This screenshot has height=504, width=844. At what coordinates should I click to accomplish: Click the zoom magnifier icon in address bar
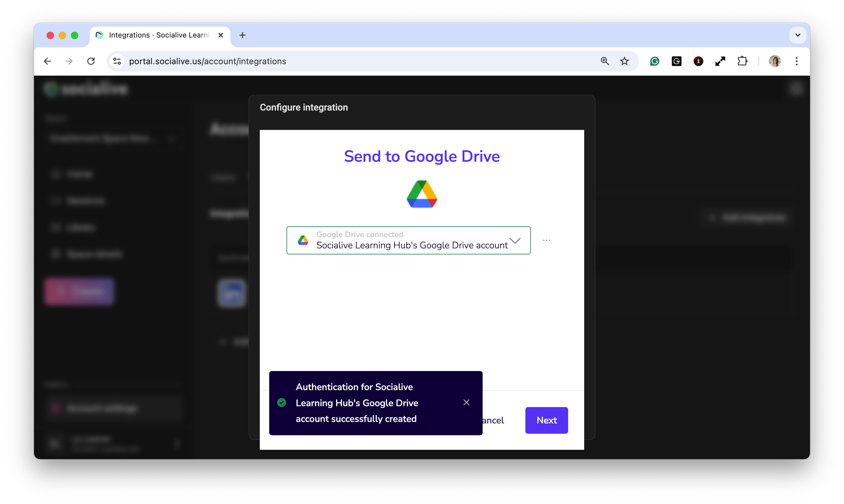tap(605, 61)
